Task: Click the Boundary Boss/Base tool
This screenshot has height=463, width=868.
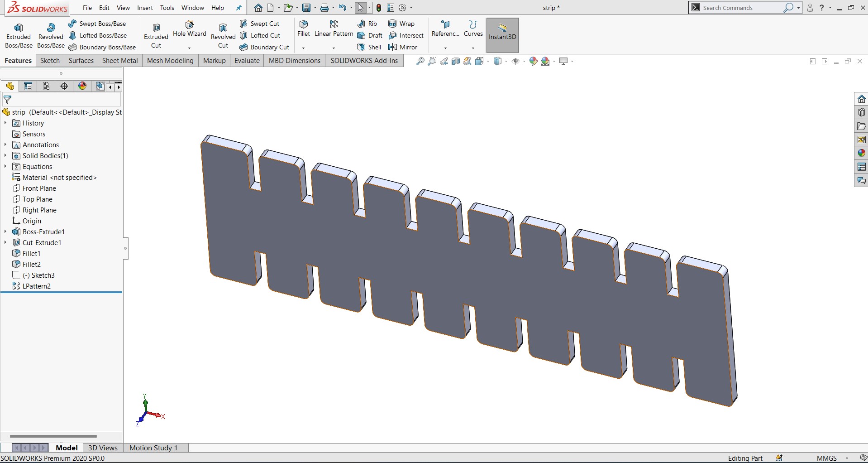Action: point(102,47)
